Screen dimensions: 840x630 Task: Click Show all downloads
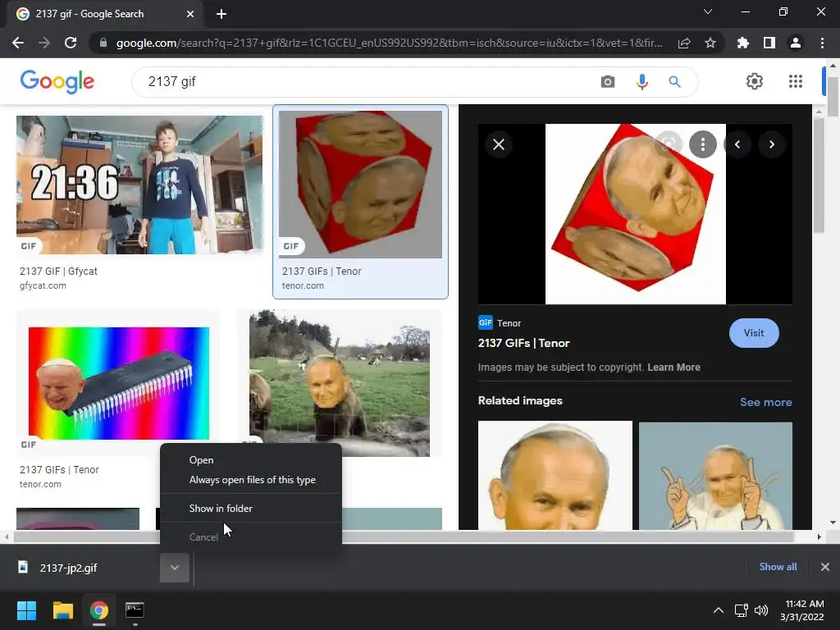coord(778,567)
